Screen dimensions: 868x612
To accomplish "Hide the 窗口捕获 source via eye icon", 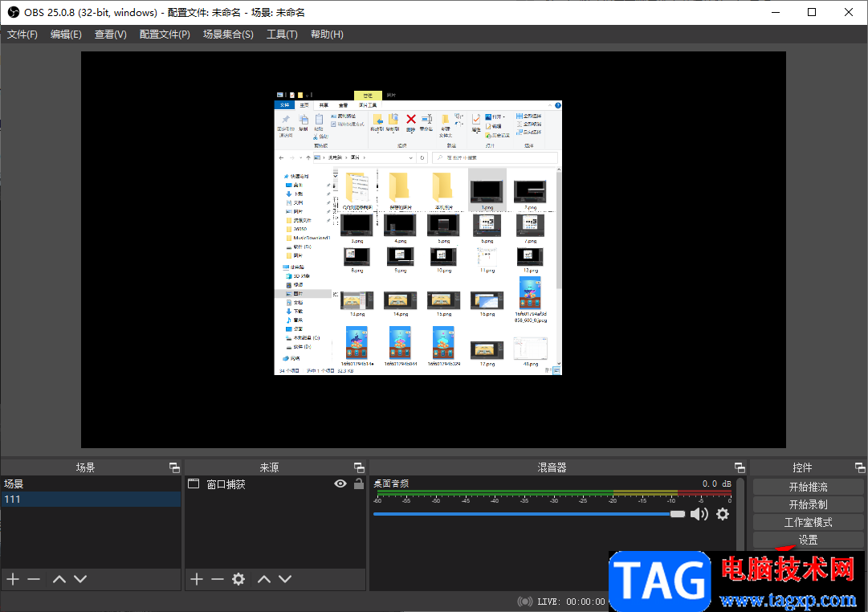I will [340, 483].
